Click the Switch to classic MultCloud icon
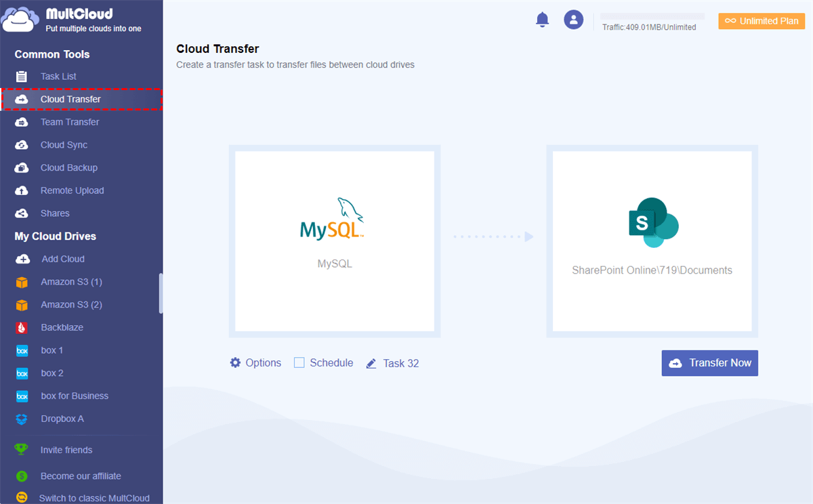The height and width of the screenshot is (504, 813). [x=22, y=498]
